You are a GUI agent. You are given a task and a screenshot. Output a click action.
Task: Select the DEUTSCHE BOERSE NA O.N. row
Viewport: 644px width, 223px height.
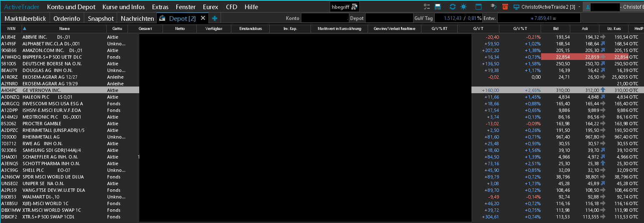322,64
